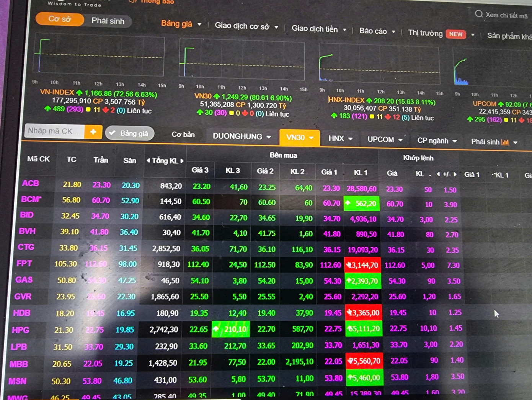
Task: Click left arrow beside Tổng KL header
Action: point(148,161)
